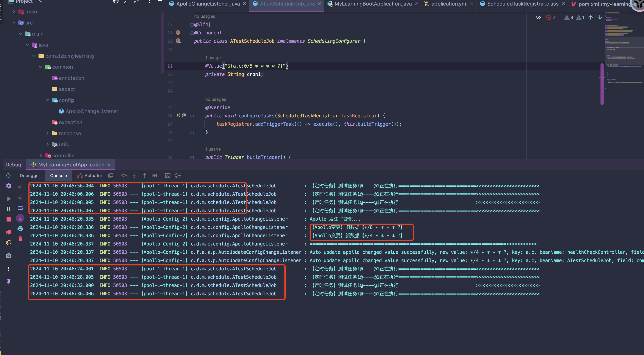Collapse the config package

click(47, 100)
